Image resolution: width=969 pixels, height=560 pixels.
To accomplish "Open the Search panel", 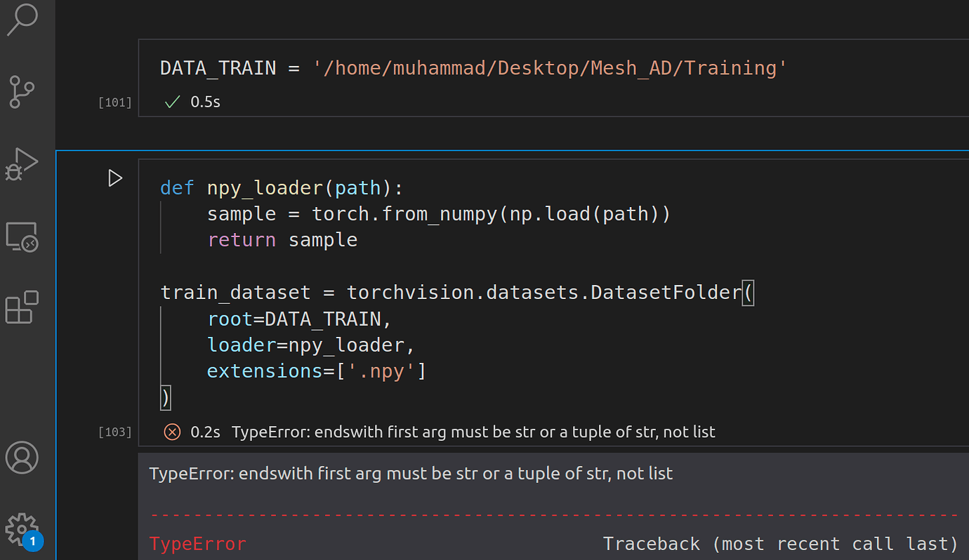I will [x=23, y=20].
